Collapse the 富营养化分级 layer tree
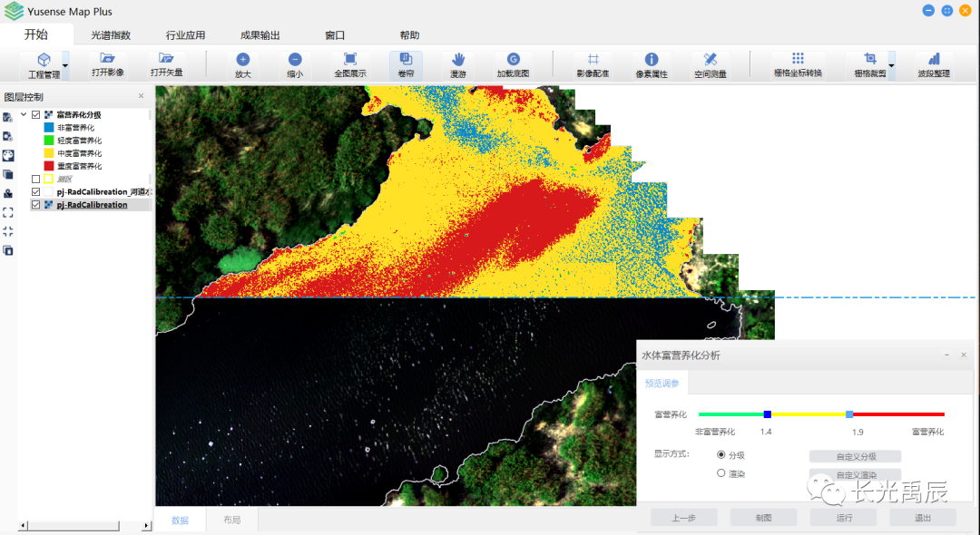This screenshot has width=980, height=535. pyautogui.click(x=24, y=115)
